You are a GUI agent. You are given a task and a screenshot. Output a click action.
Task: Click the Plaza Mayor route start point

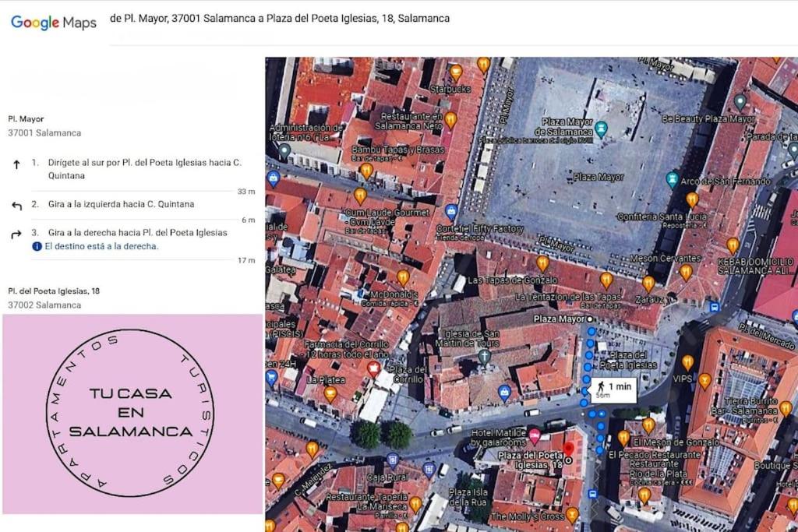(590, 319)
